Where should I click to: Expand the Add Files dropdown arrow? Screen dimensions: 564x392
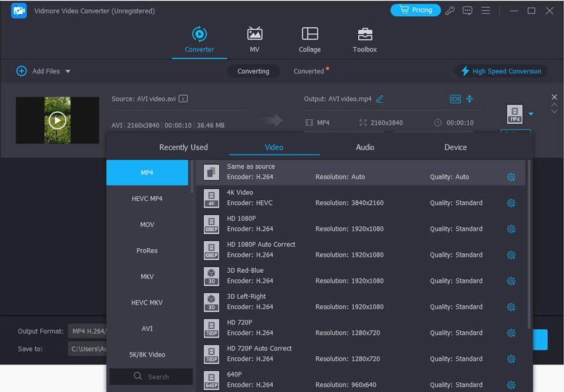68,72
